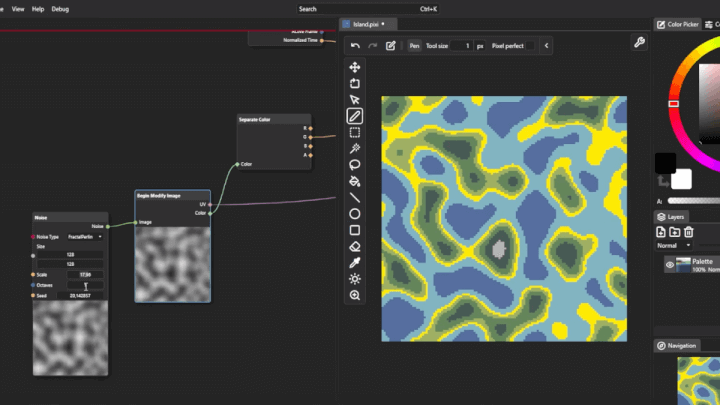Image resolution: width=720 pixels, height=405 pixels.
Task: Select the rectangular marquee selection tool
Action: pyautogui.click(x=354, y=133)
